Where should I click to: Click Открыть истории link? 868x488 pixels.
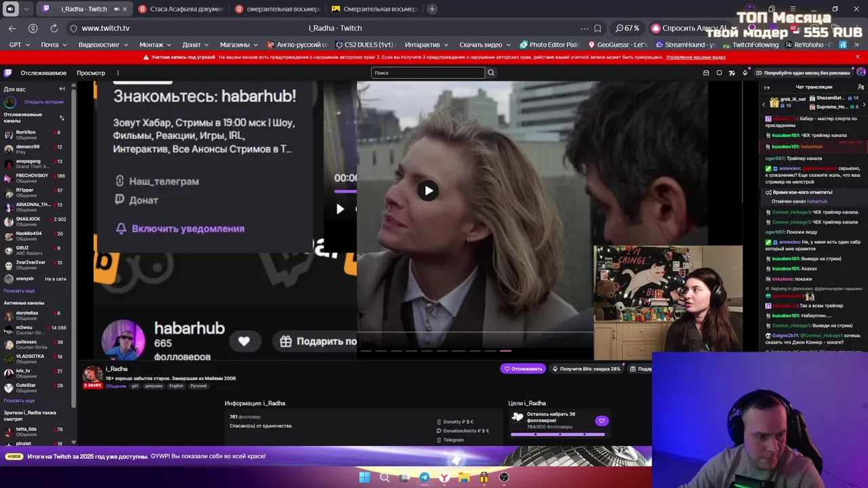click(x=44, y=102)
